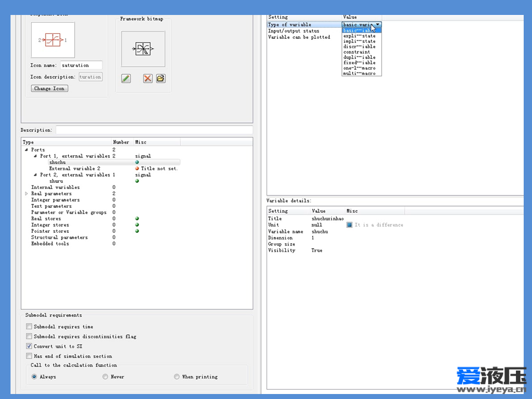Click the pencil edit bitmap icon

[126, 79]
